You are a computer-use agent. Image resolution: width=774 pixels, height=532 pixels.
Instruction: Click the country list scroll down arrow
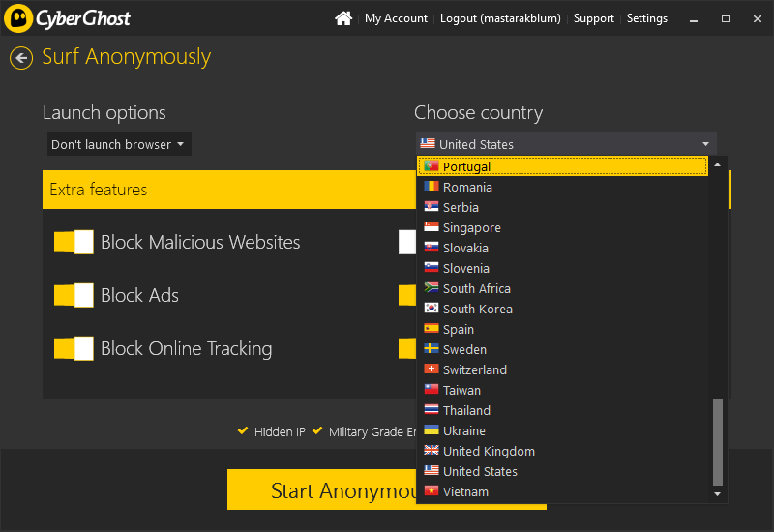click(x=718, y=494)
